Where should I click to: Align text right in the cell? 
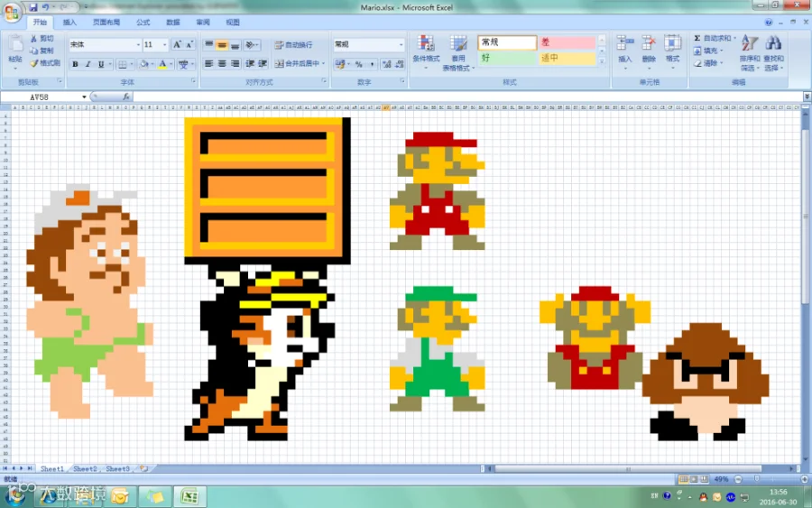coord(235,64)
